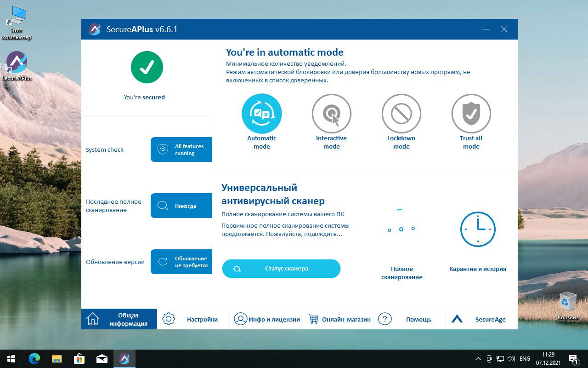Open Общая информация tab
This screenshot has width=588, height=368.
click(119, 319)
